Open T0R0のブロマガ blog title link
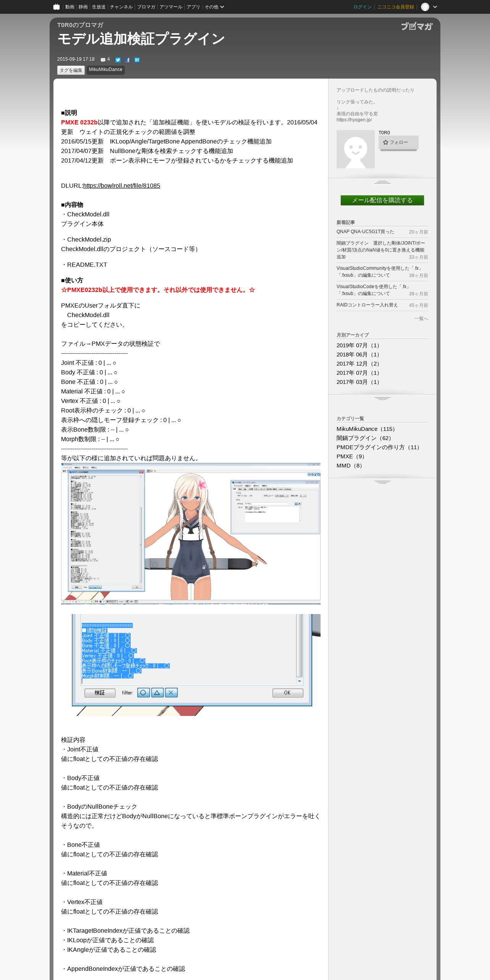 (80, 25)
